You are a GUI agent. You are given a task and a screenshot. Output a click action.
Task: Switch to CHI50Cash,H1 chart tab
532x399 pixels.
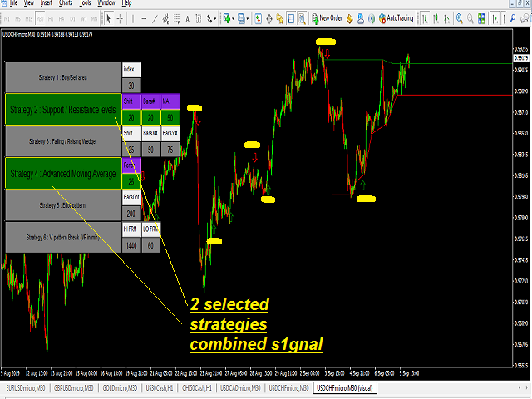197,388
